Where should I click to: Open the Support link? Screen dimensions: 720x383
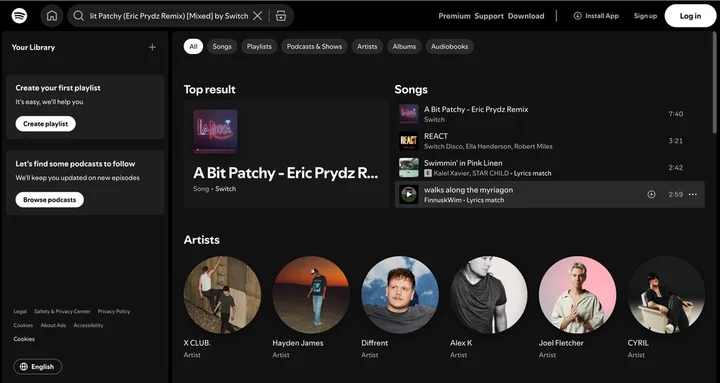[x=489, y=16]
